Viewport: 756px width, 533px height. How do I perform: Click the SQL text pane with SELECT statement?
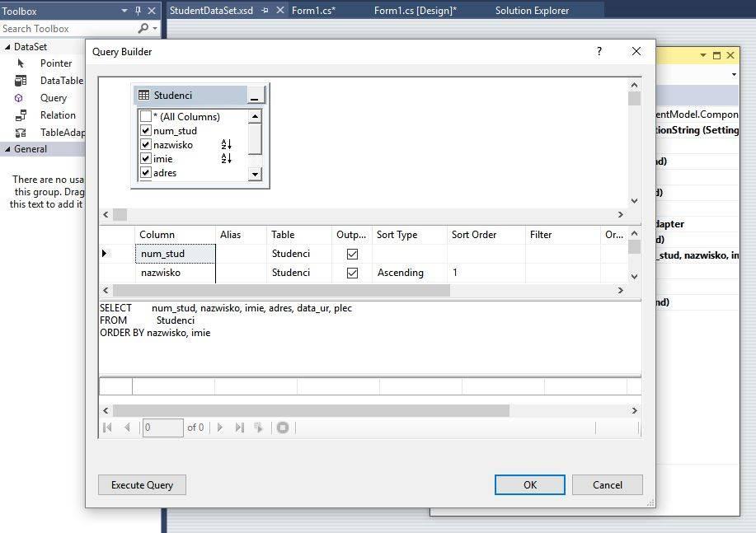pos(370,337)
